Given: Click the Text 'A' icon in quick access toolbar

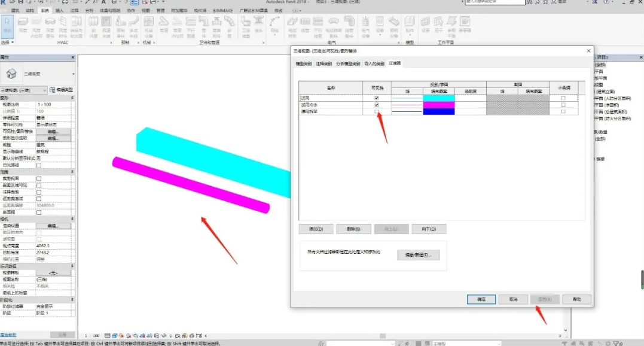Looking at the screenshot, I should [x=103, y=2].
